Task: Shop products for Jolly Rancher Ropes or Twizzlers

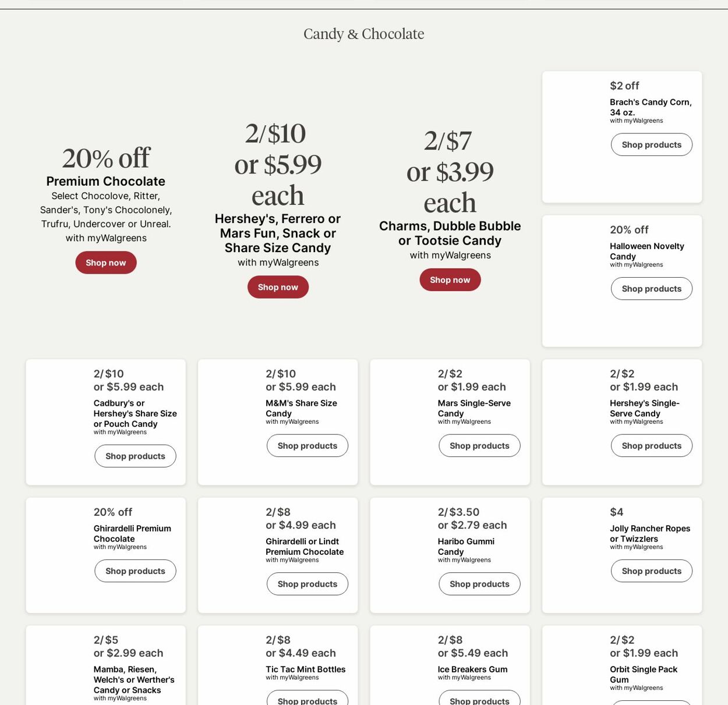Action: (x=651, y=571)
